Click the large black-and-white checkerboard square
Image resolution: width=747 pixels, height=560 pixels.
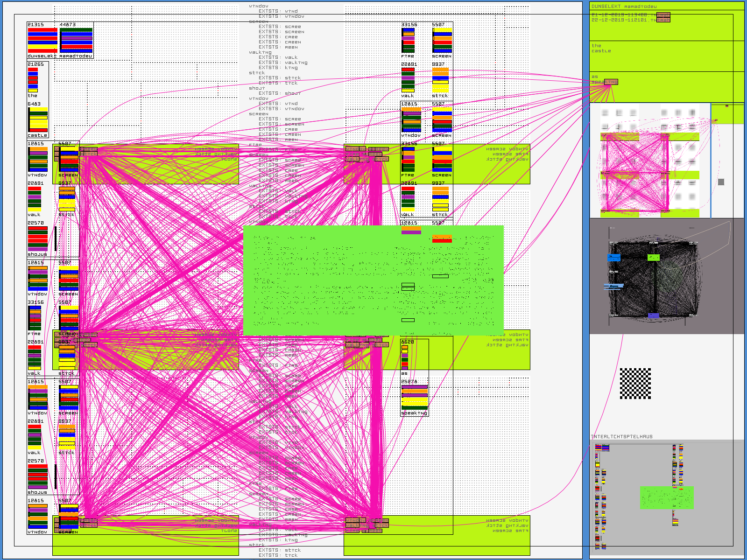[x=635, y=384]
